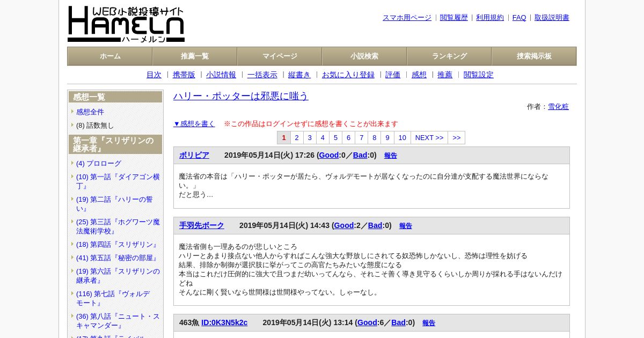Open the FAQ link

[519, 18]
